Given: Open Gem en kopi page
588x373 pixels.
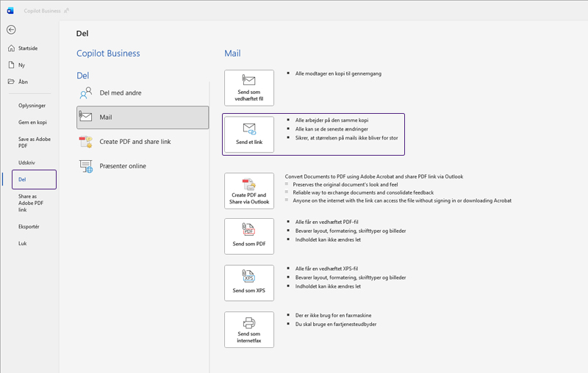Looking at the screenshot, I should (32, 122).
